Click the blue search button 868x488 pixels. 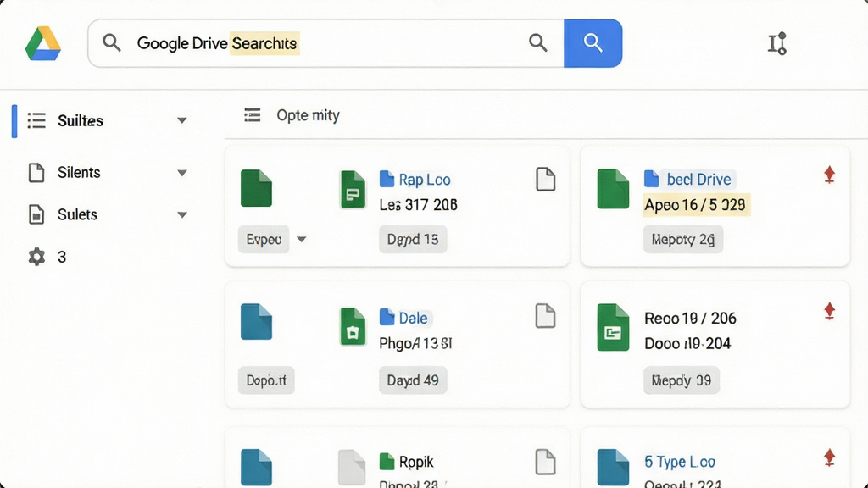[x=593, y=43]
